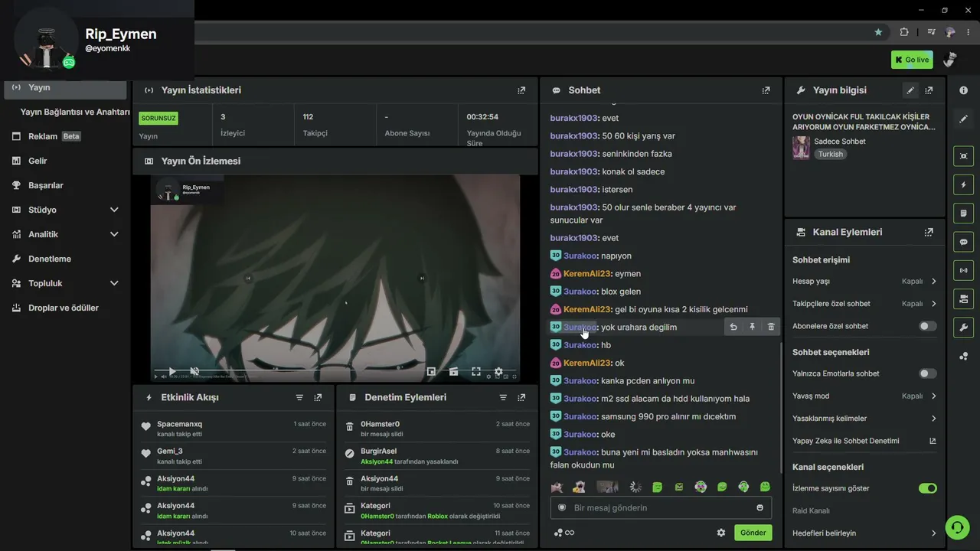Open the support headset chat bubble
The width and height of the screenshot is (980, 551).
pos(957,527)
